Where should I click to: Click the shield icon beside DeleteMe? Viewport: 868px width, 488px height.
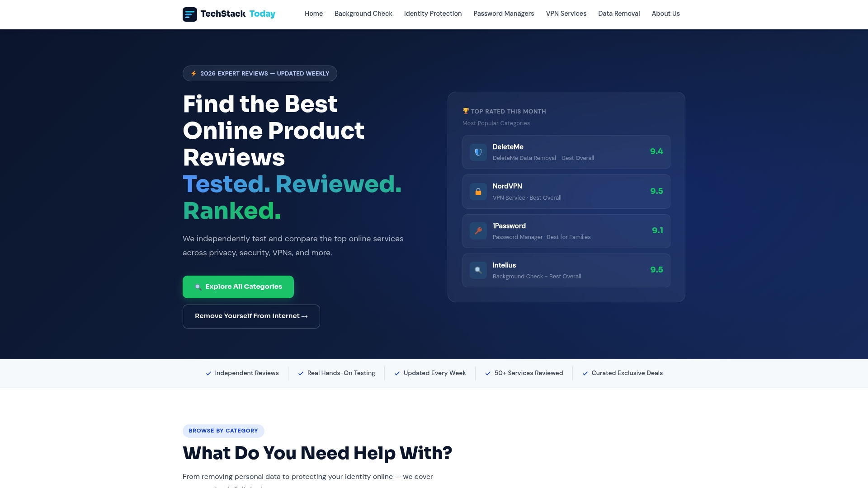[x=478, y=152]
